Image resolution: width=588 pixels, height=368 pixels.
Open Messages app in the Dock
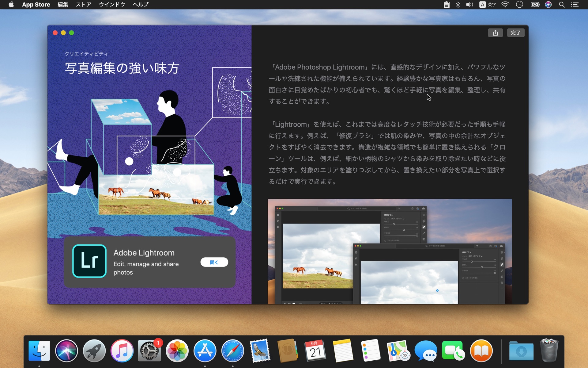426,351
